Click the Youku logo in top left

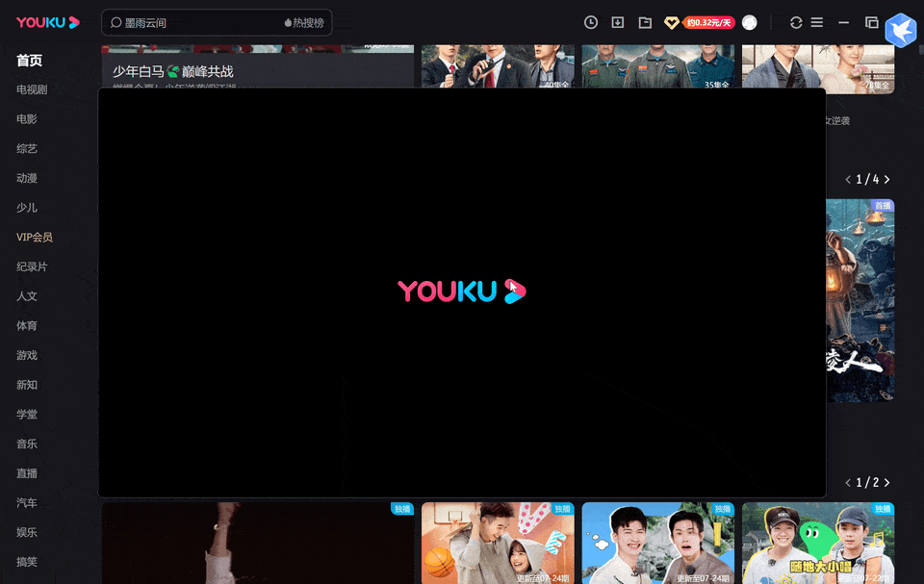(48, 22)
